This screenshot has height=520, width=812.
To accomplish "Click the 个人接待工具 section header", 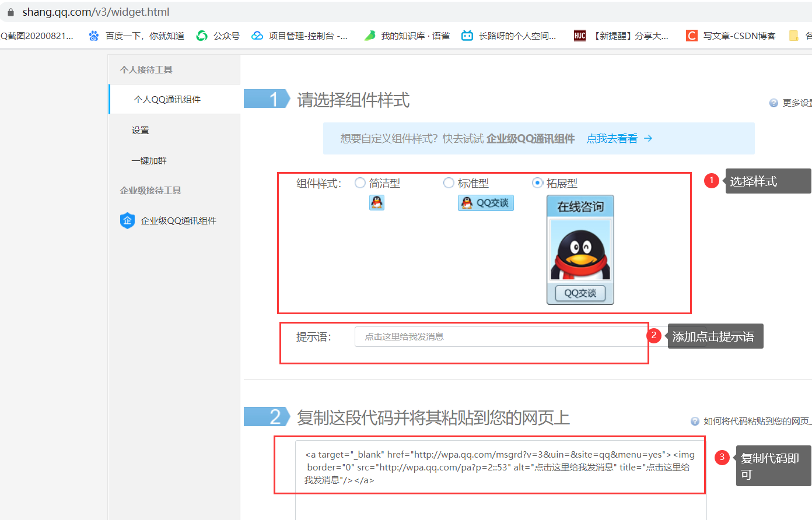I will pos(146,69).
